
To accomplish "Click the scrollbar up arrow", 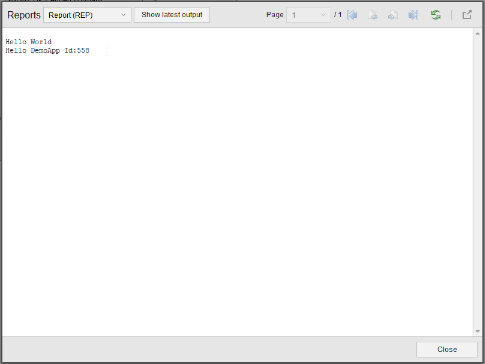I will coord(477,33).
